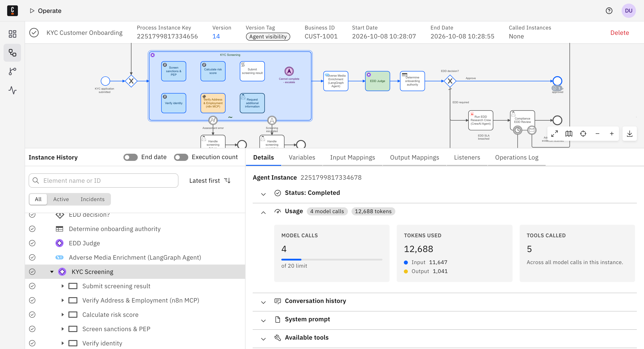Image resolution: width=644 pixels, height=349 pixels.
Task: Select the Adverse Media Enrichment diagram node
Action: pyautogui.click(x=335, y=81)
